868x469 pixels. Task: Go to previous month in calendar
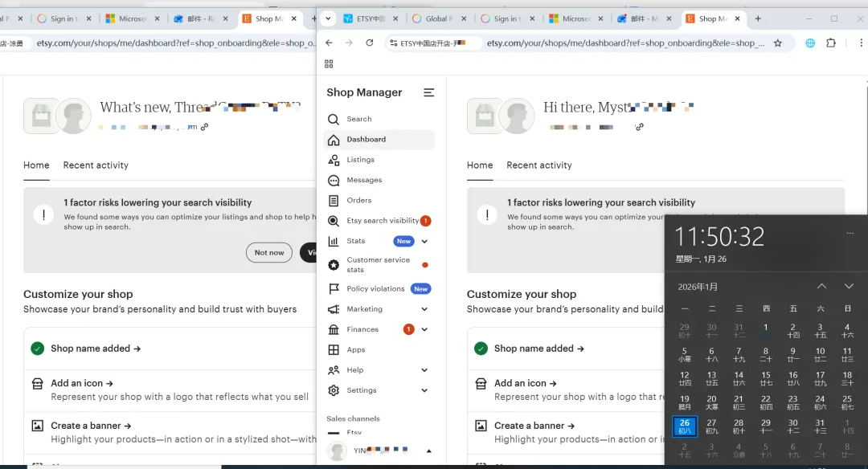click(x=821, y=287)
